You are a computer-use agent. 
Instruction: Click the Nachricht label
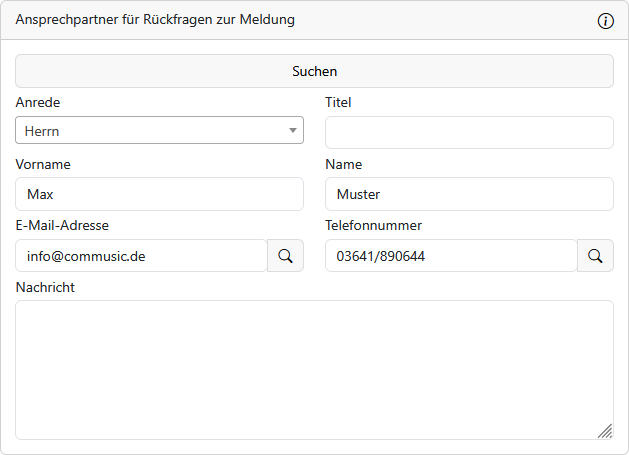[x=46, y=287]
